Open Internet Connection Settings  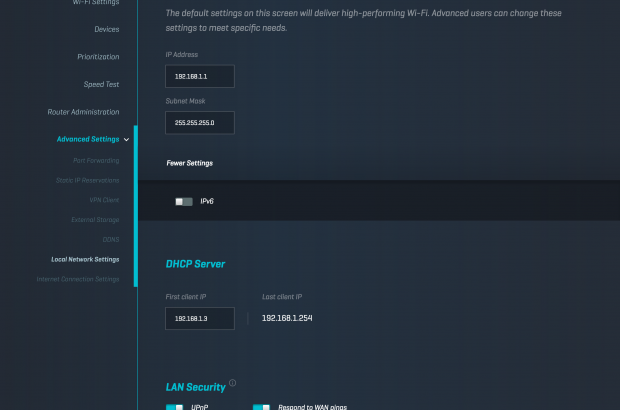tap(77, 279)
